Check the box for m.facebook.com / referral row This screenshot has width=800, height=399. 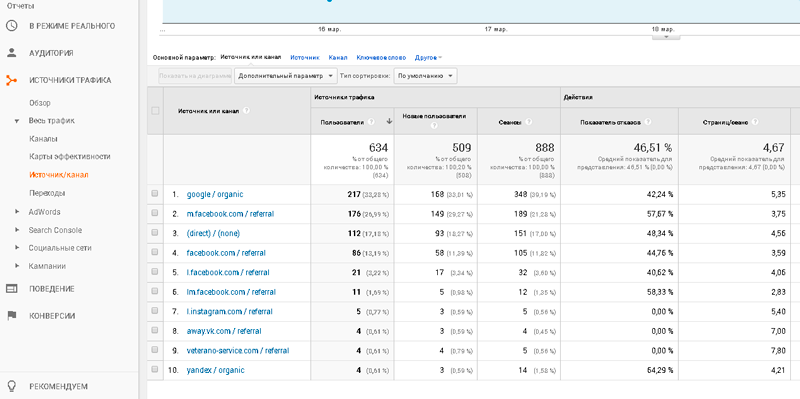155,214
